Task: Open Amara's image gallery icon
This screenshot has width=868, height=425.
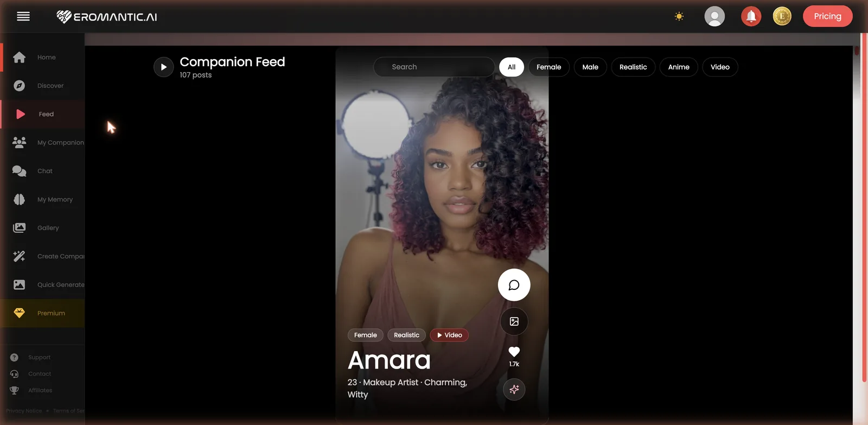Action: (x=514, y=321)
